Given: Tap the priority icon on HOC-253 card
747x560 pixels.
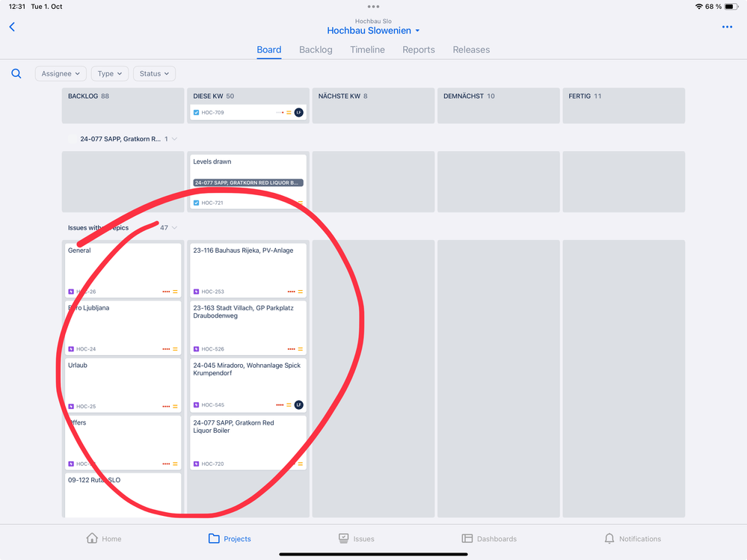Looking at the screenshot, I should [x=300, y=292].
